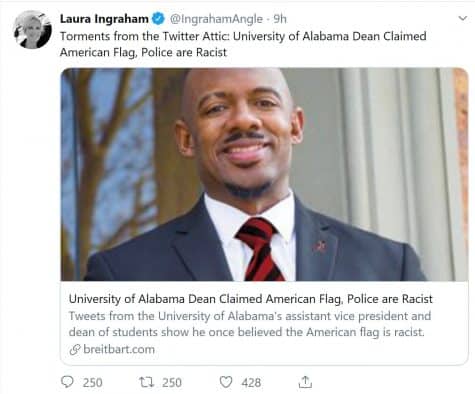
Task: Expand the tweet options chevron
Action: click(463, 18)
